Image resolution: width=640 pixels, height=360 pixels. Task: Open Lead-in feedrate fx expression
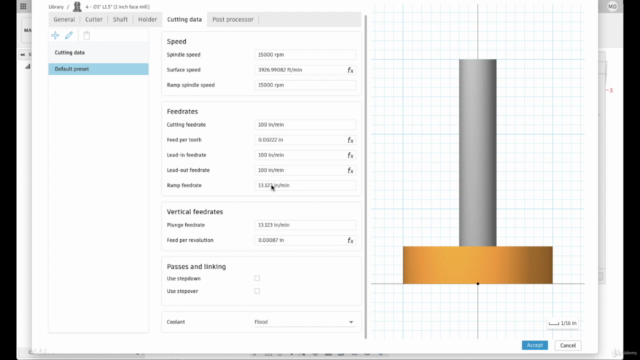(x=350, y=155)
